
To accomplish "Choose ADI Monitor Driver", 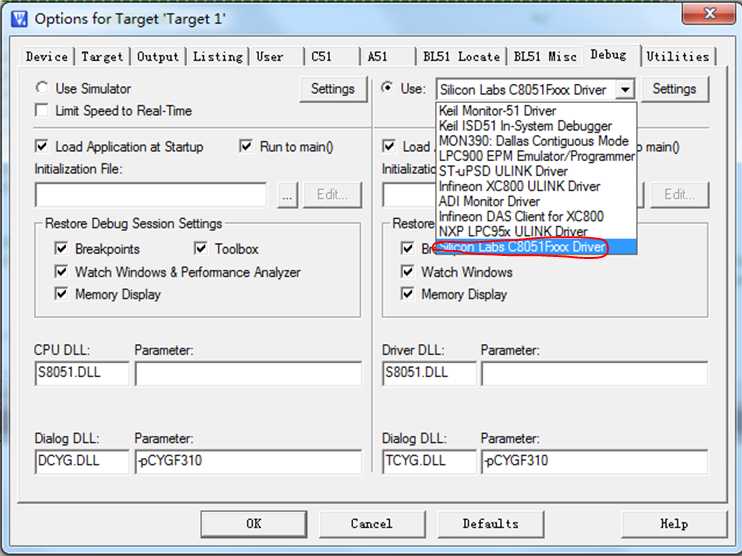I will click(536, 202).
